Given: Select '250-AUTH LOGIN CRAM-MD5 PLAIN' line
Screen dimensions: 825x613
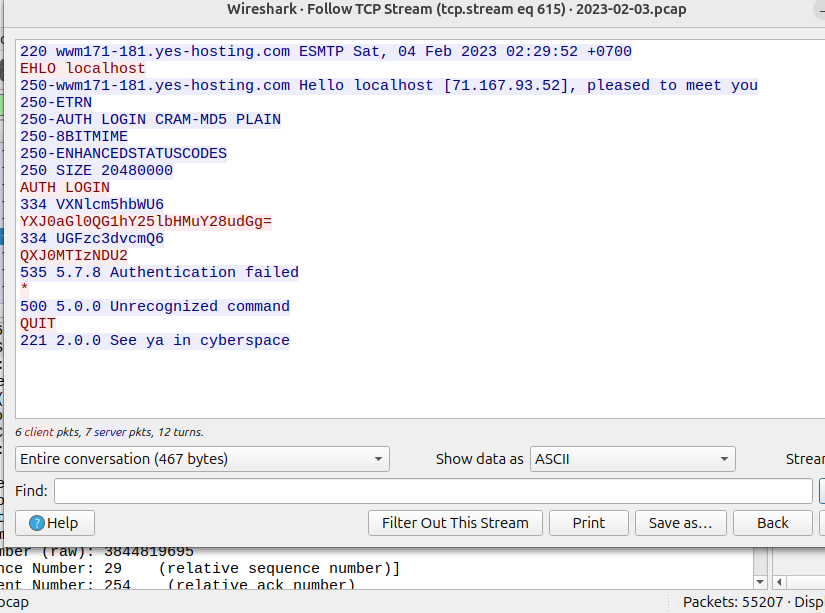Looking at the screenshot, I should (x=150, y=119).
